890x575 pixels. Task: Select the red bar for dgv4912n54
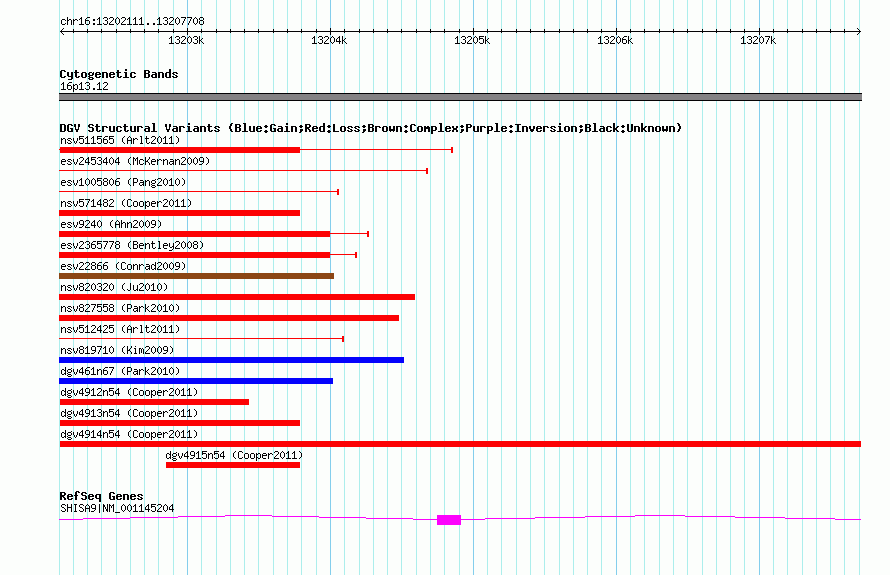(154, 402)
